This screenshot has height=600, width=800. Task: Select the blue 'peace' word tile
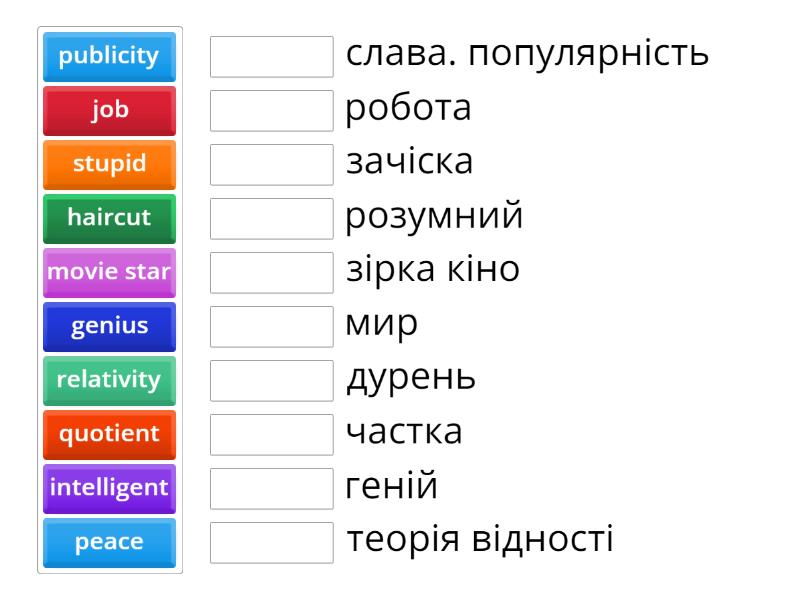click(x=109, y=542)
